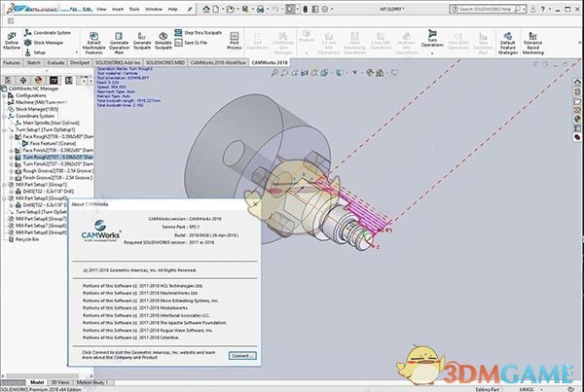Click Generate Toolpath
Screen dimensions: 584x392
click(x=142, y=41)
